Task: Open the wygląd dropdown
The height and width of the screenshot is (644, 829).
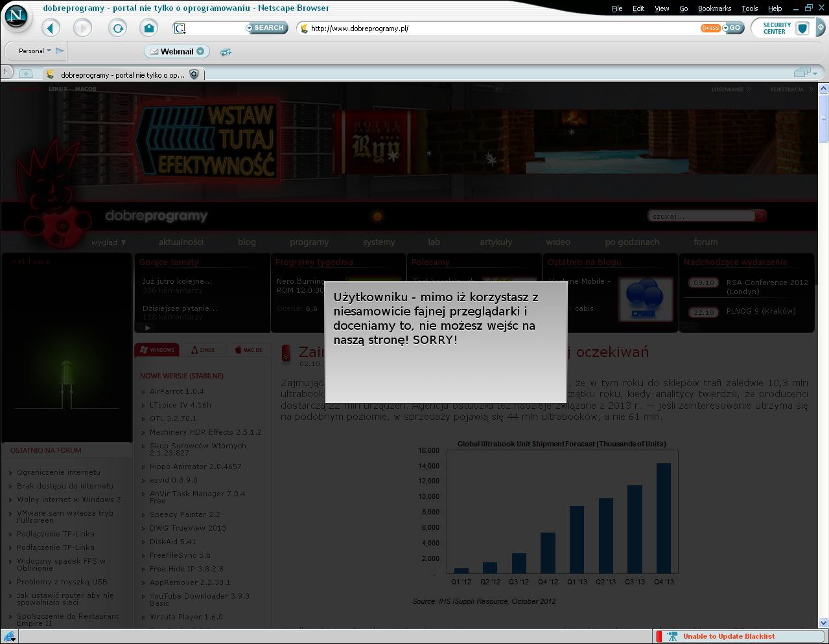Action: [x=109, y=242]
